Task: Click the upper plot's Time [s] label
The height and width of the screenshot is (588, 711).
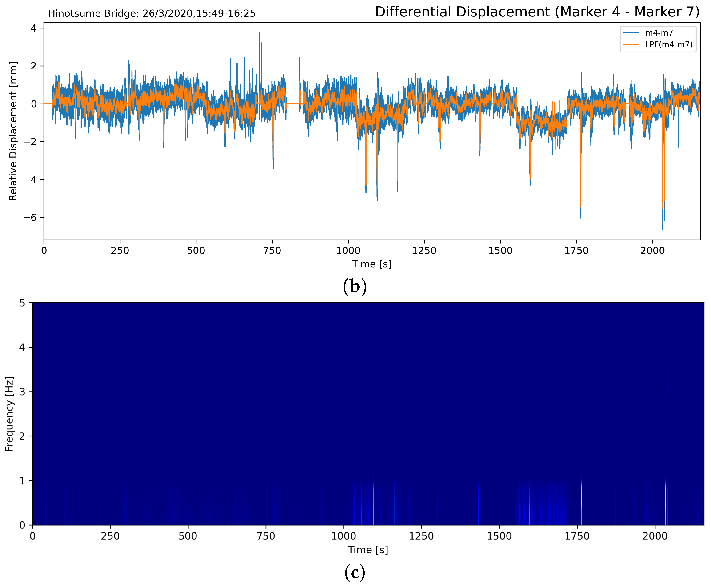Action: [x=372, y=264]
